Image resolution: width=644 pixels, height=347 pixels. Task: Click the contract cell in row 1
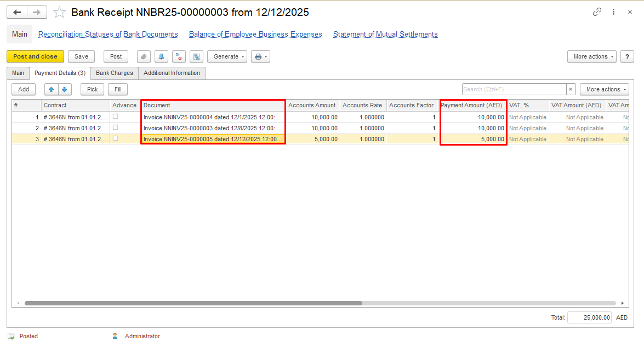[x=75, y=117]
